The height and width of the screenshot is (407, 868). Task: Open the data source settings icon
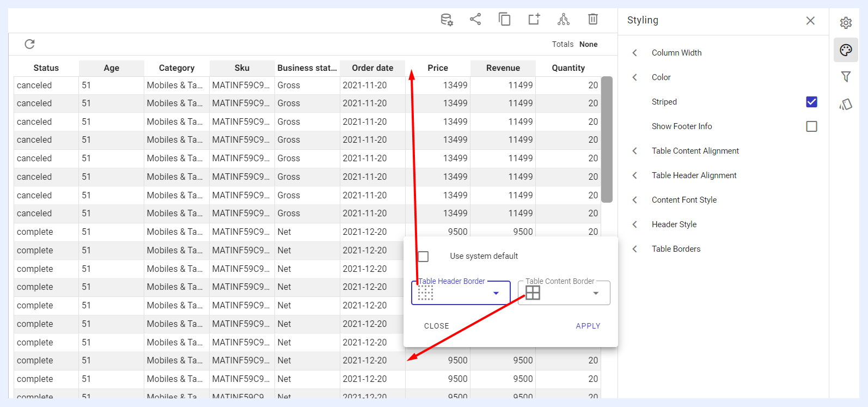click(447, 20)
